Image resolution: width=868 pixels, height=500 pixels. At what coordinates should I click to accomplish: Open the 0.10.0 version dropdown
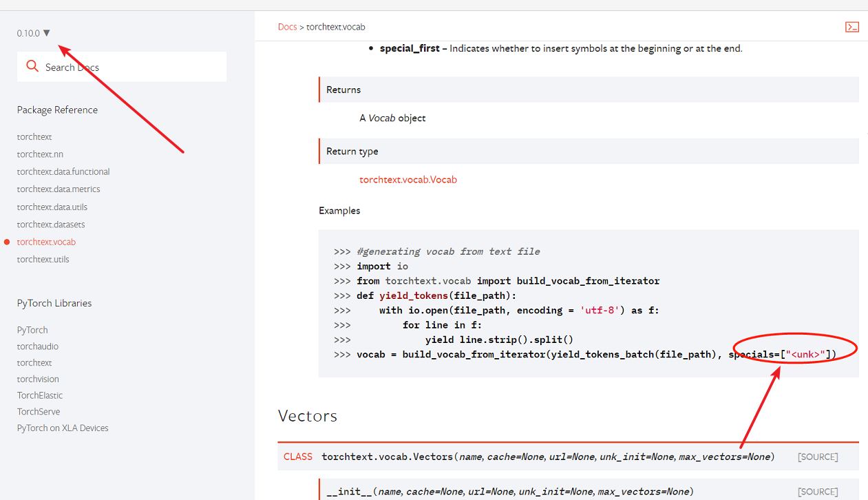click(x=33, y=32)
